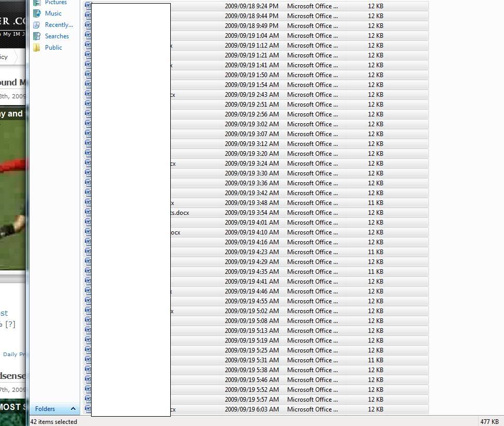The height and width of the screenshot is (426, 504).
Task: Click Music link in sidebar
Action: click(53, 13)
